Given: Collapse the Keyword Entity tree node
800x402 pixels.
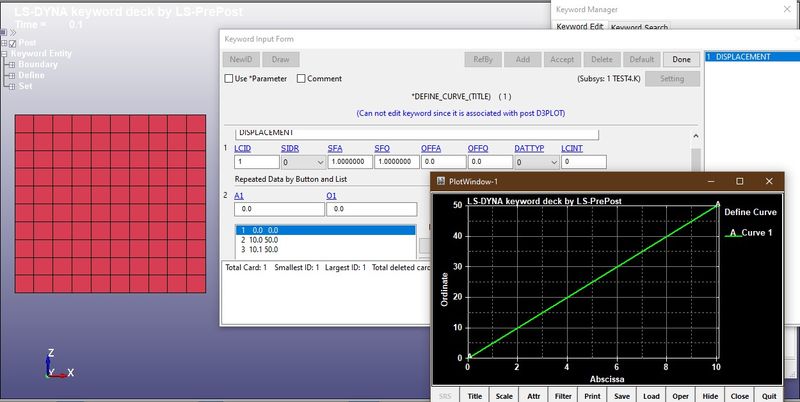Looking at the screenshot, I should click(x=4, y=54).
